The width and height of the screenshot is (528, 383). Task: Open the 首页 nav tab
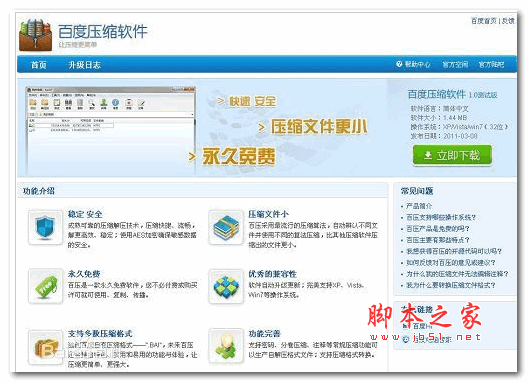pos(39,65)
